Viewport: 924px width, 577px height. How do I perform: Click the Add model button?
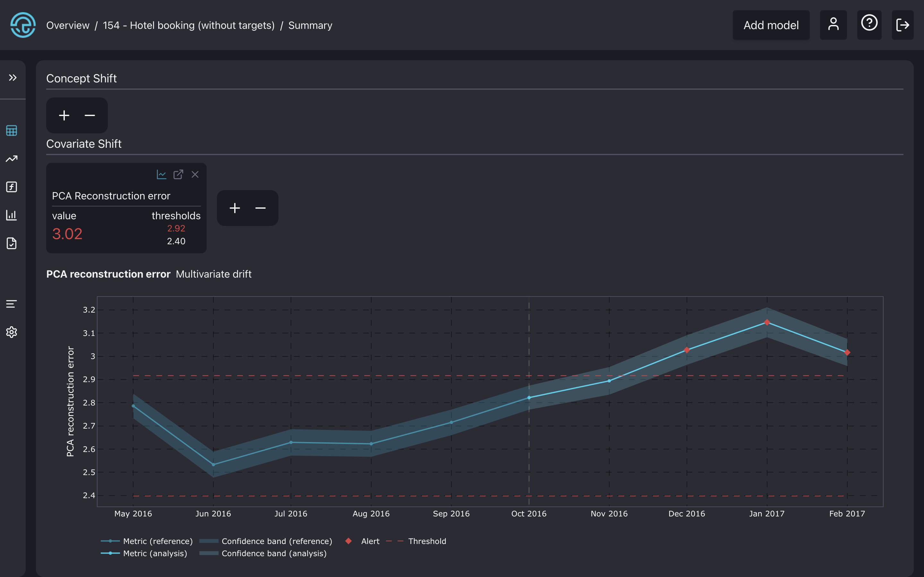coord(771,25)
